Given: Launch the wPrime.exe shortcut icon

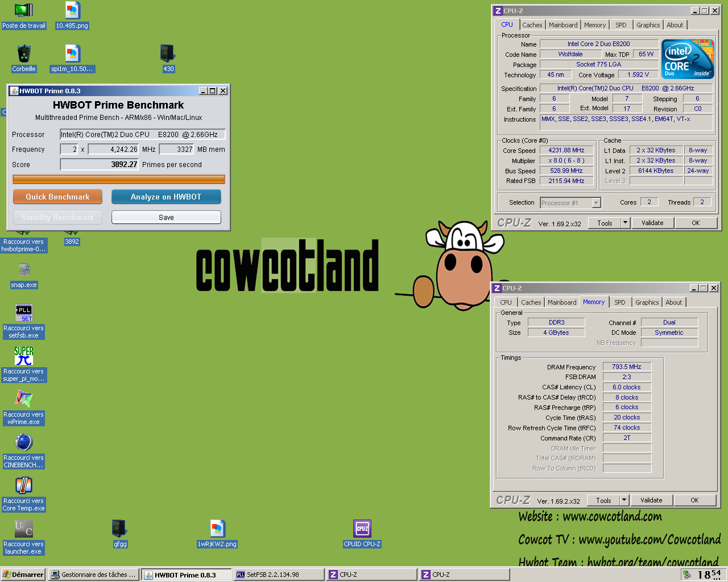Looking at the screenshot, I should tap(23, 399).
